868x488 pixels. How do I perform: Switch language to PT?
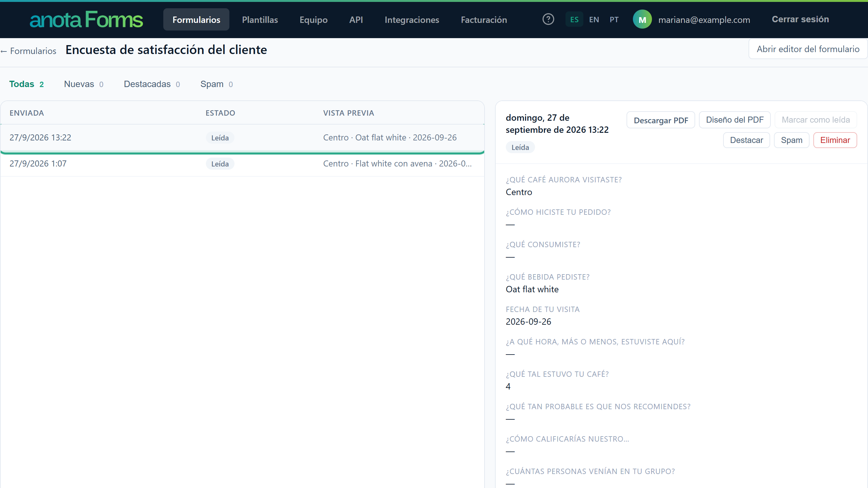[614, 20]
